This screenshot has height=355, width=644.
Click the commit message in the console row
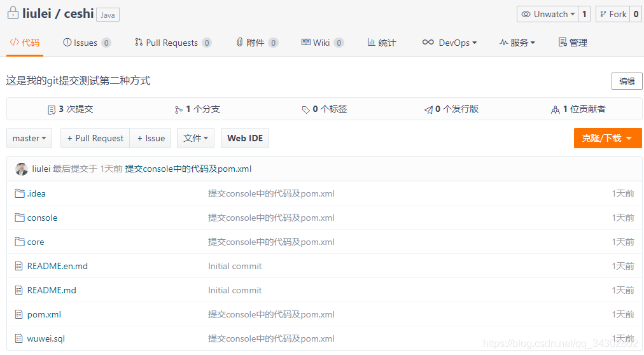271,218
